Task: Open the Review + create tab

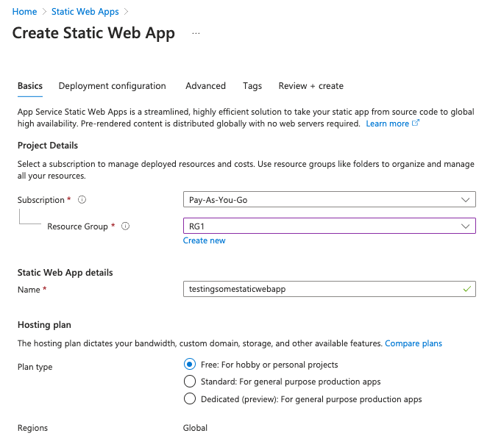Action: point(310,86)
